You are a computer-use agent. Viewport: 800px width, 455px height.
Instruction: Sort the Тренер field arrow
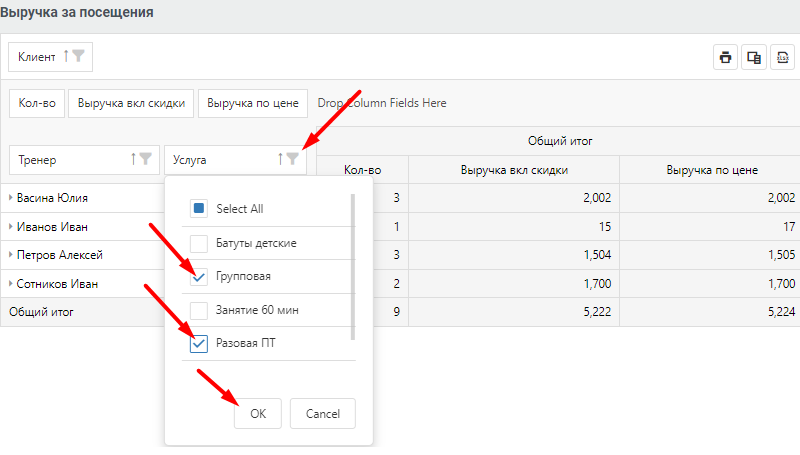coord(133,159)
